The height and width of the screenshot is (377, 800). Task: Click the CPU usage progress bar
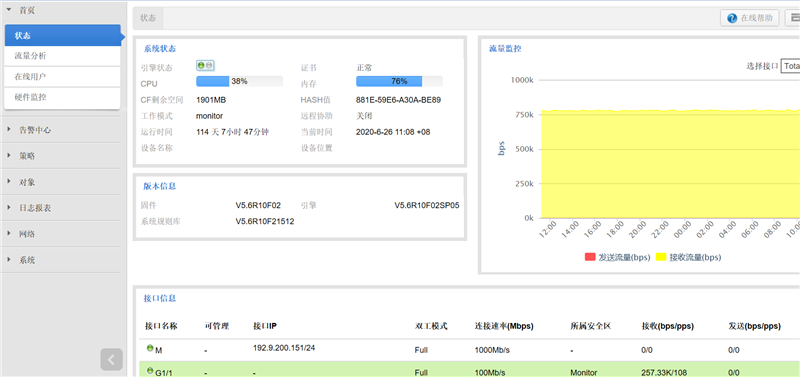click(x=239, y=81)
